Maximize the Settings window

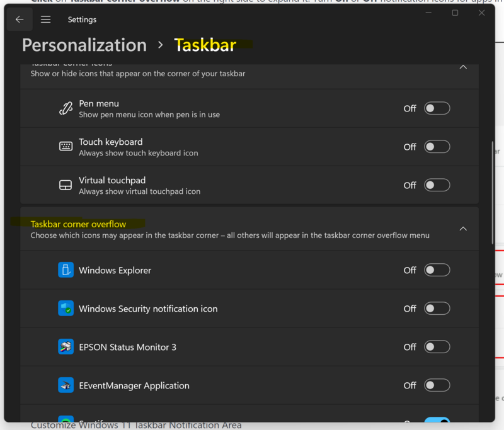click(x=455, y=13)
